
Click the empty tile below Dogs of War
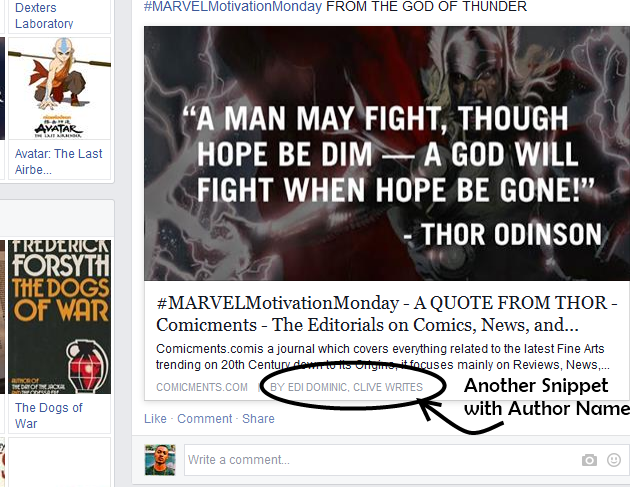click(x=59, y=462)
